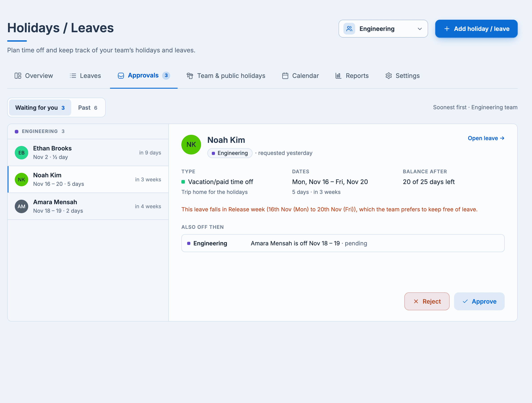Click the Overview grid icon

click(x=18, y=76)
